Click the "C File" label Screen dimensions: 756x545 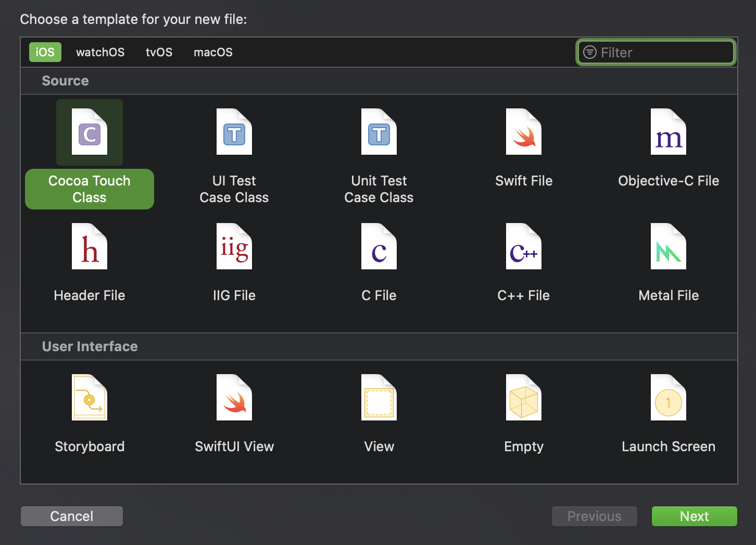379,295
